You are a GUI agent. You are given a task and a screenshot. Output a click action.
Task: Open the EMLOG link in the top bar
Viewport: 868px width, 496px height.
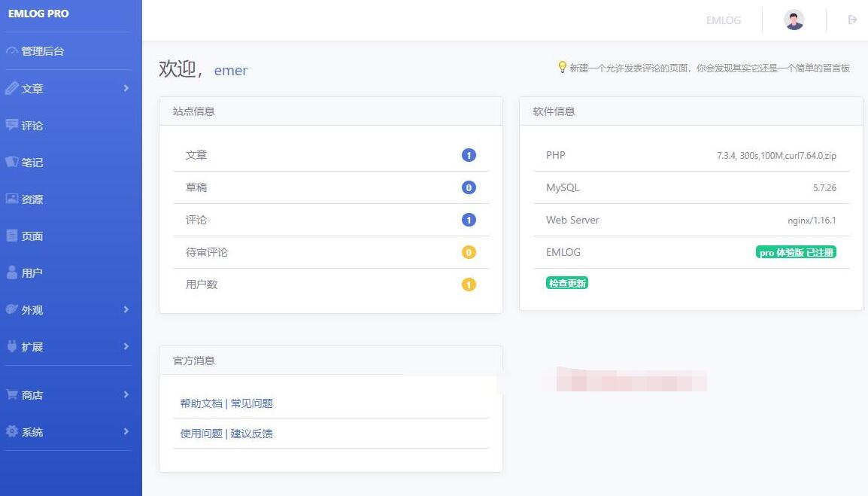pos(723,20)
